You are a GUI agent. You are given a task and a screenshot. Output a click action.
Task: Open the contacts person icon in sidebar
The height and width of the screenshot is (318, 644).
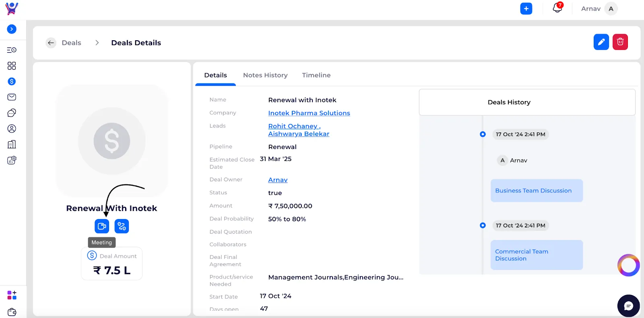click(12, 128)
